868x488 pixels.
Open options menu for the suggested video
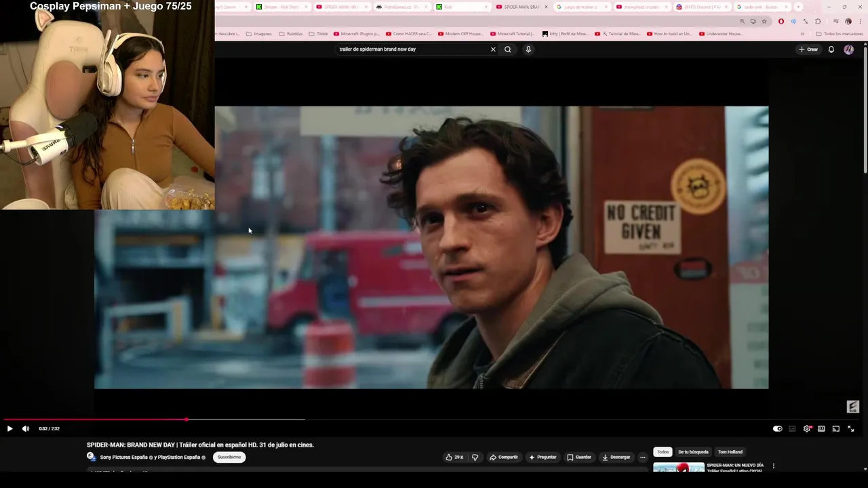773,466
